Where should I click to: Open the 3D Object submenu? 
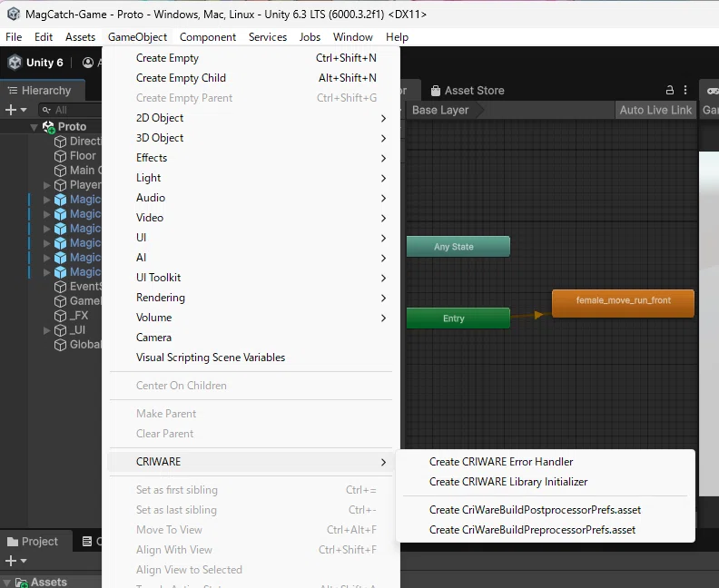251,138
